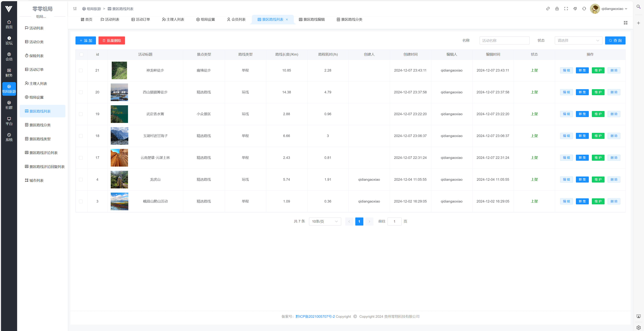Click the lock screen icon

[x=557, y=9]
